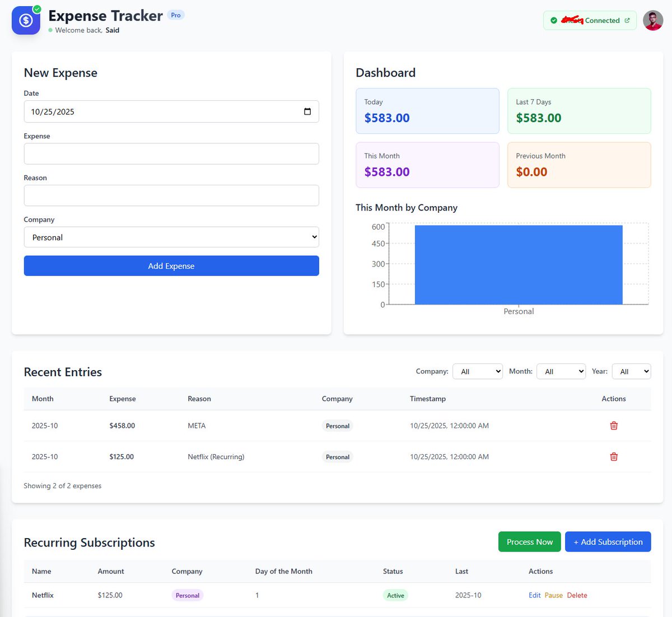Open the external link icon beside Connected
672x617 pixels.
click(627, 21)
